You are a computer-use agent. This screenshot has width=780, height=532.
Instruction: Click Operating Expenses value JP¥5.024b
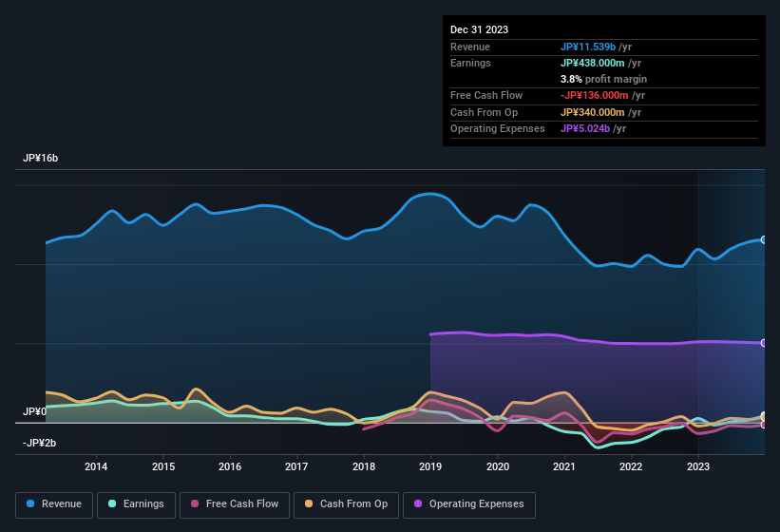point(585,128)
